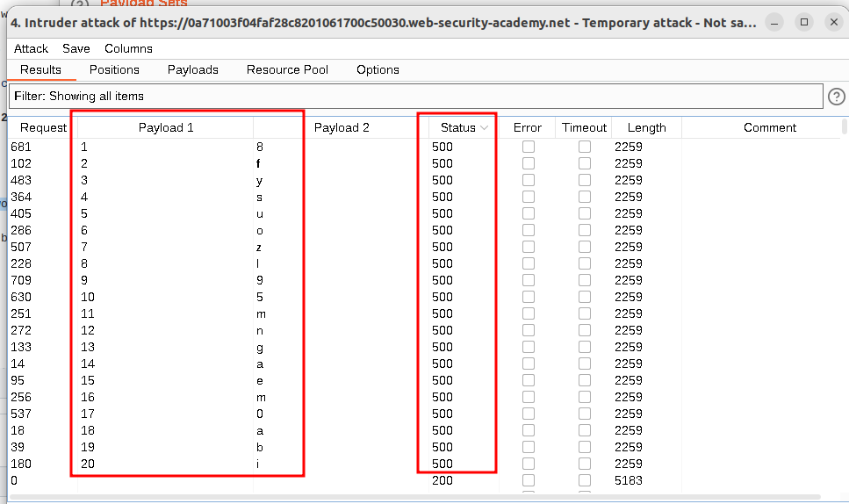Switch to the Positions tab
The height and width of the screenshot is (504, 849).
[114, 70]
